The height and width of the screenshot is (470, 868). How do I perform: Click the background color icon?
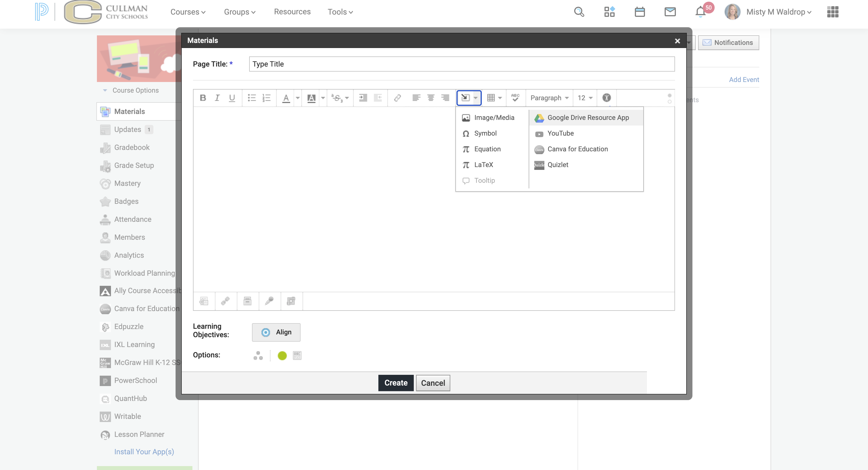point(311,98)
